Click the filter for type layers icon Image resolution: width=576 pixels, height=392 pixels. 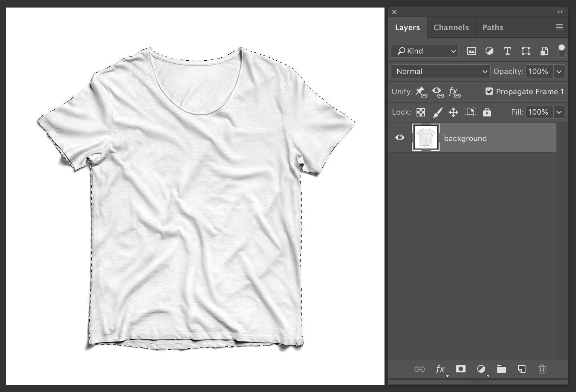pos(507,51)
